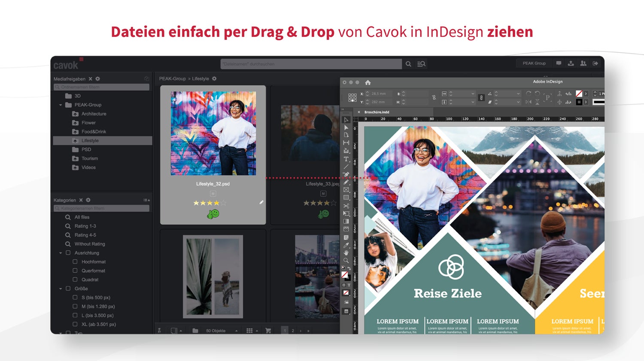Select the Pen tool in InDesign
644x361 pixels.
coord(346,174)
